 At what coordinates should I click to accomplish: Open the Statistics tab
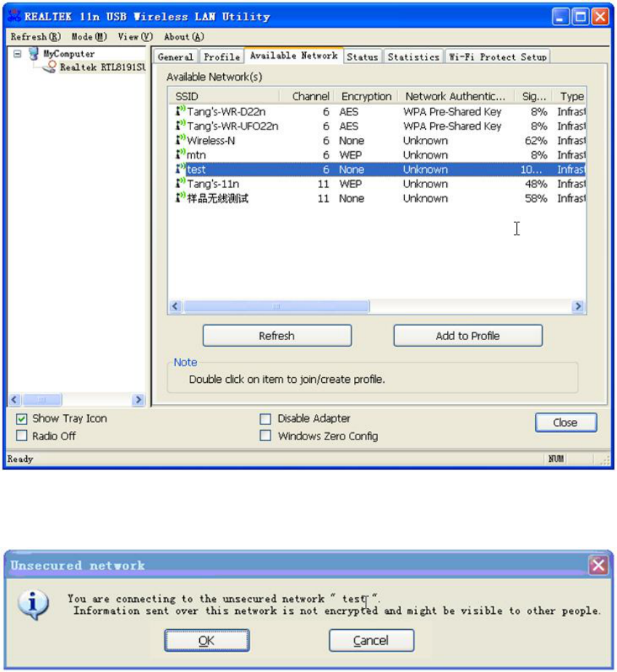414,57
